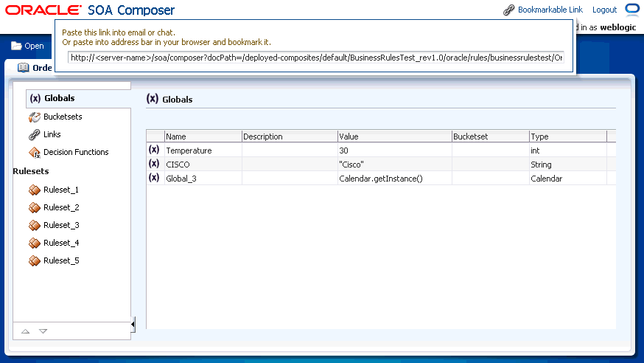Open Ruleset_4
Image resolution: width=644 pixels, height=363 pixels.
[x=61, y=243]
